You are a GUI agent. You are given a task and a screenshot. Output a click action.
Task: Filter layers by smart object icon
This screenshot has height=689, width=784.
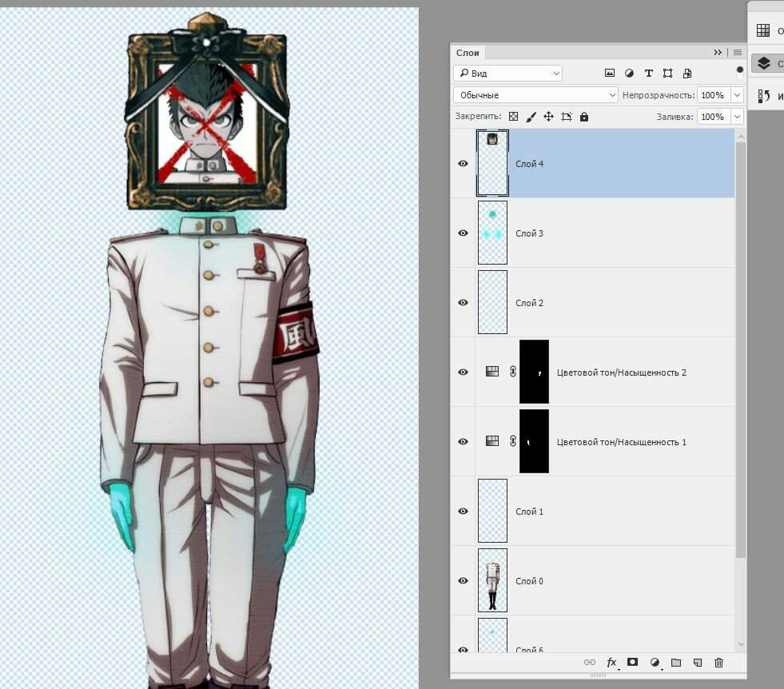click(x=687, y=73)
